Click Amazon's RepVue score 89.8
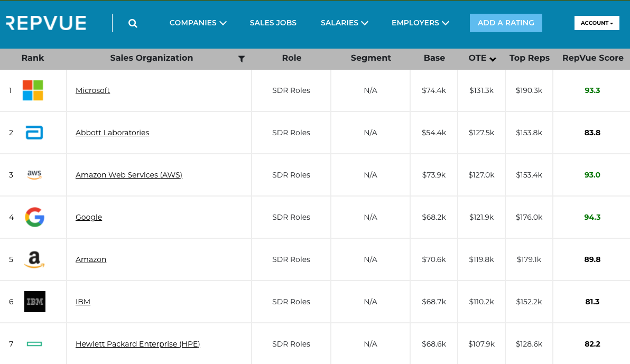This screenshot has height=364, width=630. click(x=592, y=259)
